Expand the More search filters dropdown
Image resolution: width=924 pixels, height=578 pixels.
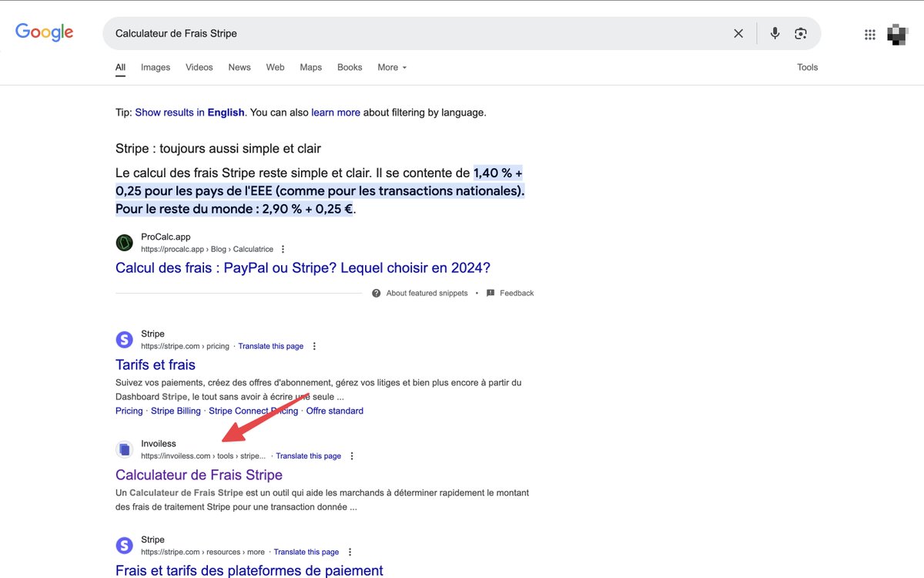[x=392, y=67]
